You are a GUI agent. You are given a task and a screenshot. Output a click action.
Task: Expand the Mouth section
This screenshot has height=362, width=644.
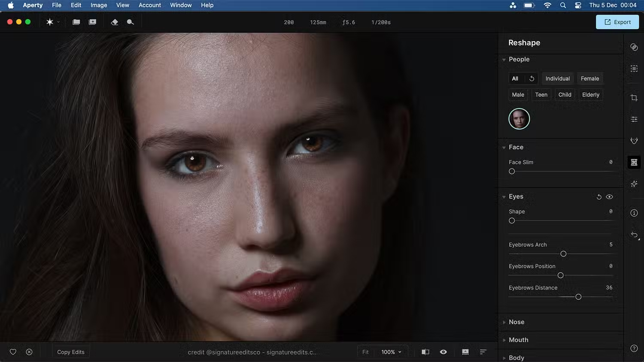(518, 340)
